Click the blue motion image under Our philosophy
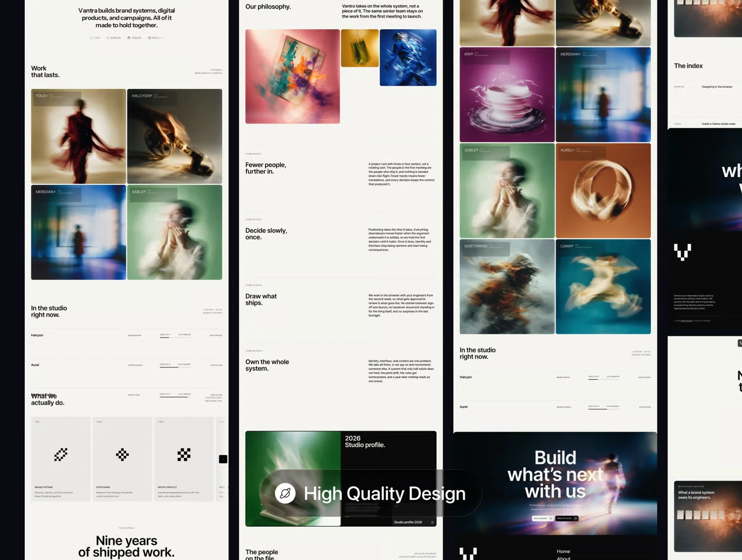 408,58
